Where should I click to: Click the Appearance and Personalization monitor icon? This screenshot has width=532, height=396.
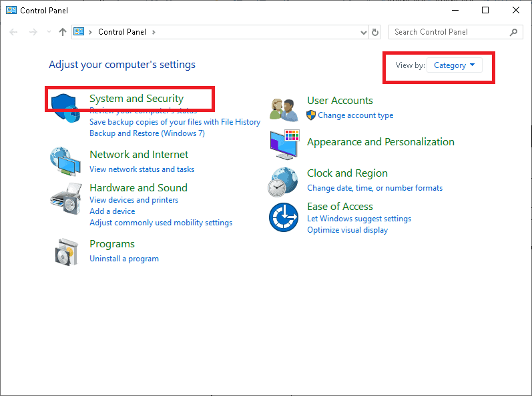click(284, 145)
